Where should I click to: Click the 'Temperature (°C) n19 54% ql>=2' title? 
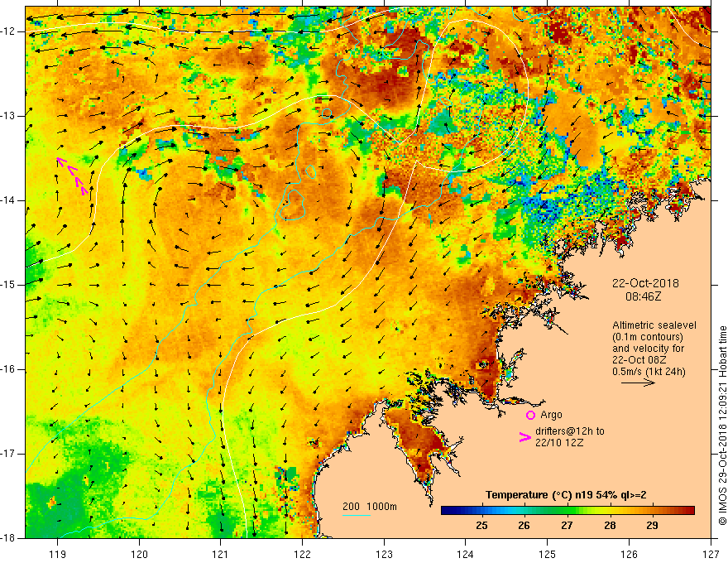click(566, 495)
